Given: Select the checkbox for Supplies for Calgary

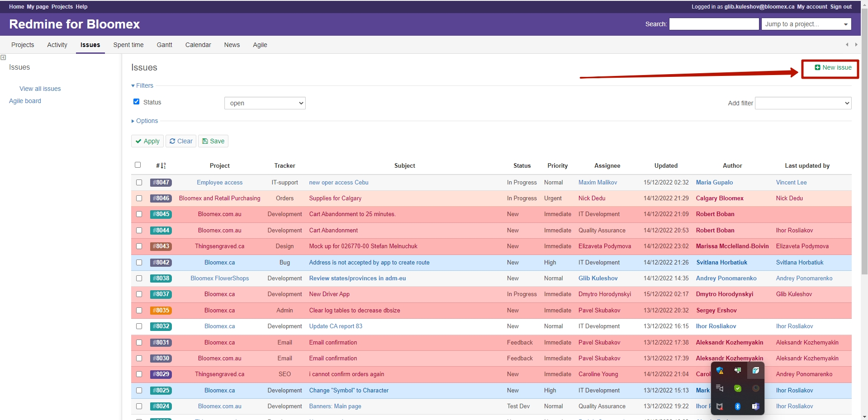Looking at the screenshot, I should click(x=139, y=198).
